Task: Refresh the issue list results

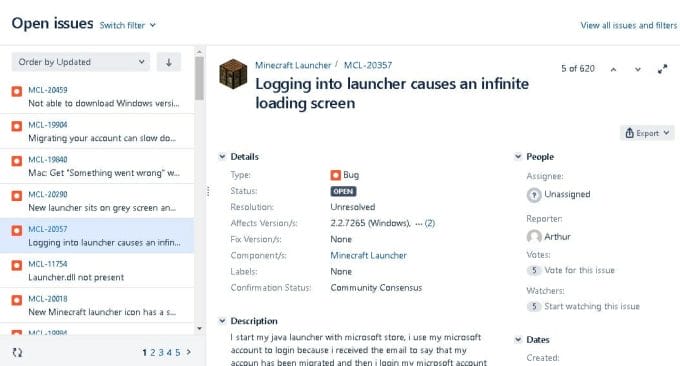Action: 17,353
